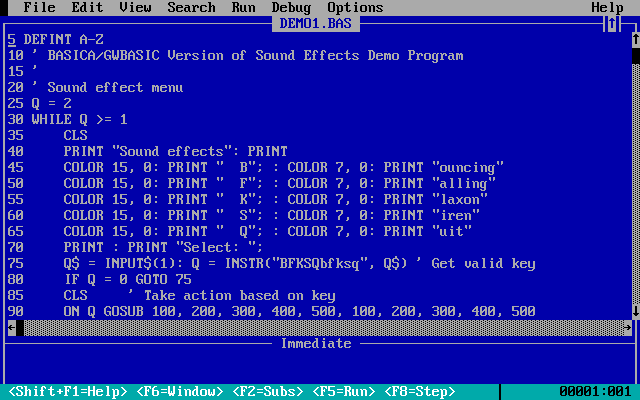Open the File menu

[x=40, y=8]
